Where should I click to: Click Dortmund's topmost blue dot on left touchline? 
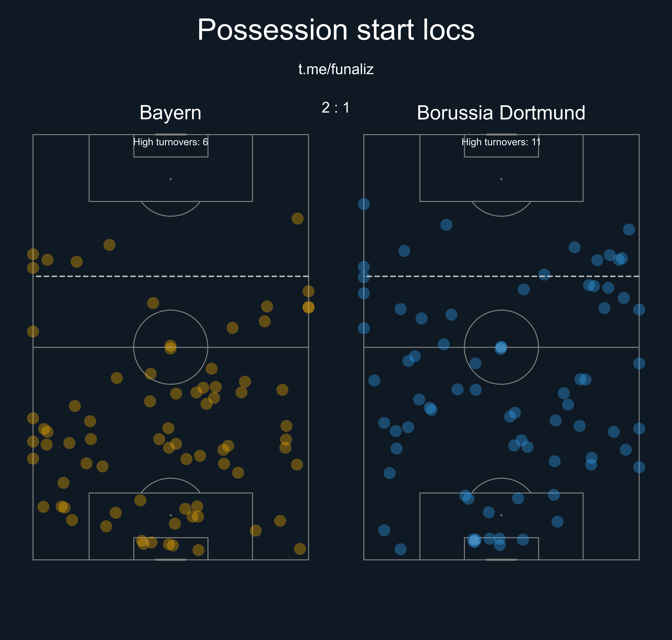click(x=364, y=204)
